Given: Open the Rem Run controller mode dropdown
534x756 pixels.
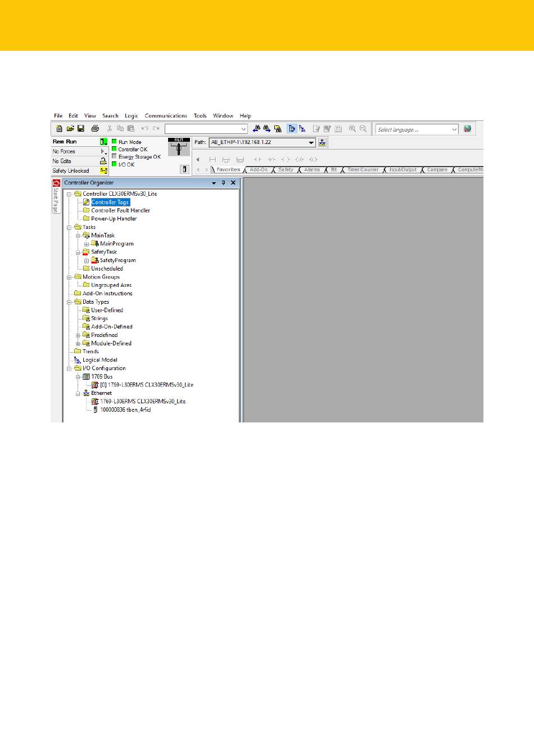Looking at the screenshot, I should coord(104,142).
